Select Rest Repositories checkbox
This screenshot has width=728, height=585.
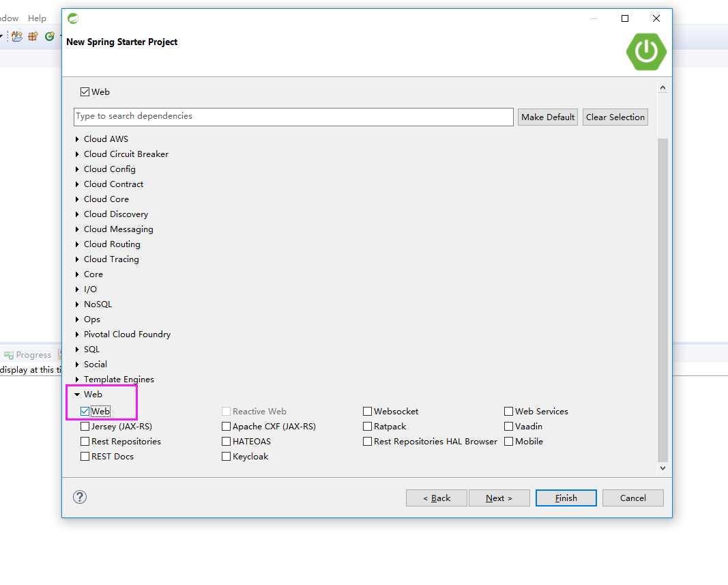pos(85,442)
